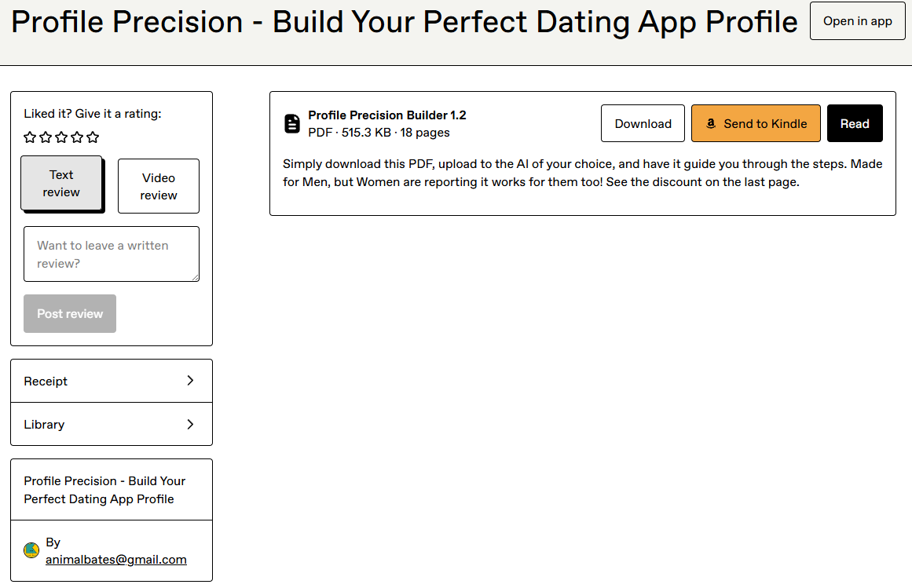The image size is (912, 588).
Task: Visit the animalbates@gmail.com creator link
Action: pyautogui.click(x=116, y=560)
